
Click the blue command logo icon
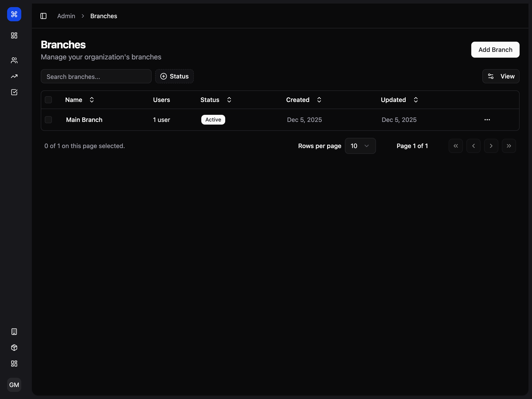point(14,14)
